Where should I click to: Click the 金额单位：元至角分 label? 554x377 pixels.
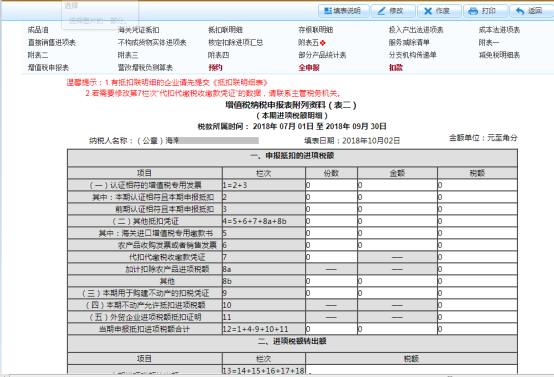[x=483, y=138]
